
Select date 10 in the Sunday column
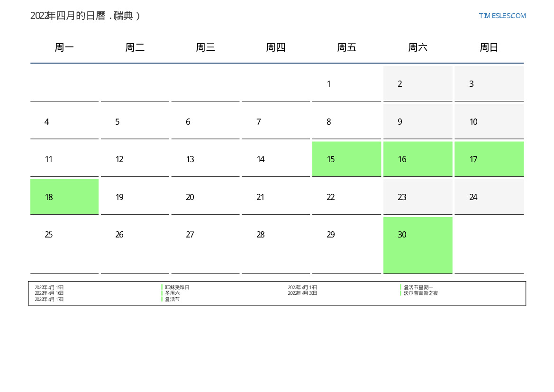point(489,122)
